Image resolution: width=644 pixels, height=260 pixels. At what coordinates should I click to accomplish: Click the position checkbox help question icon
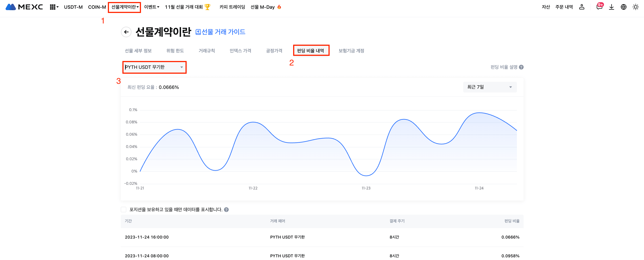pyautogui.click(x=226, y=210)
